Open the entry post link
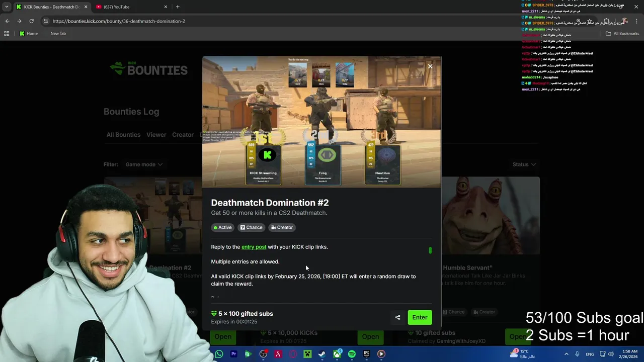This screenshot has width=644, height=362. pos(254,247)
